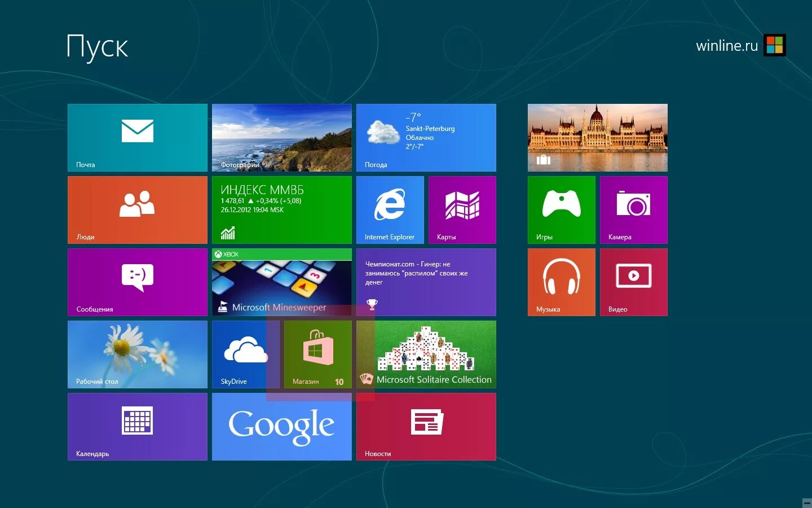Viewport: 812px width, 508px height.
Task: Open the Люди (People) tile
Action: (x=137, y=209)
